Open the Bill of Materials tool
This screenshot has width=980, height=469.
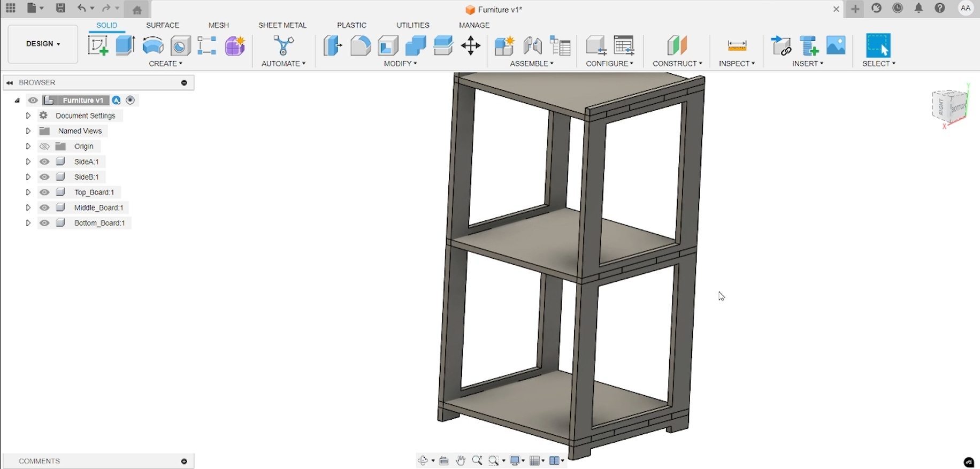(560, 45)
